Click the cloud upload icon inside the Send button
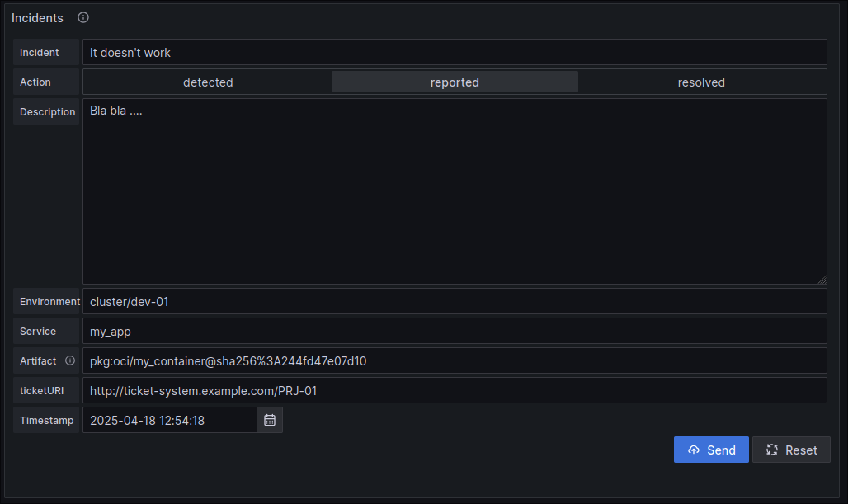Viewport: 848px width, 504px height. (694, 450)
